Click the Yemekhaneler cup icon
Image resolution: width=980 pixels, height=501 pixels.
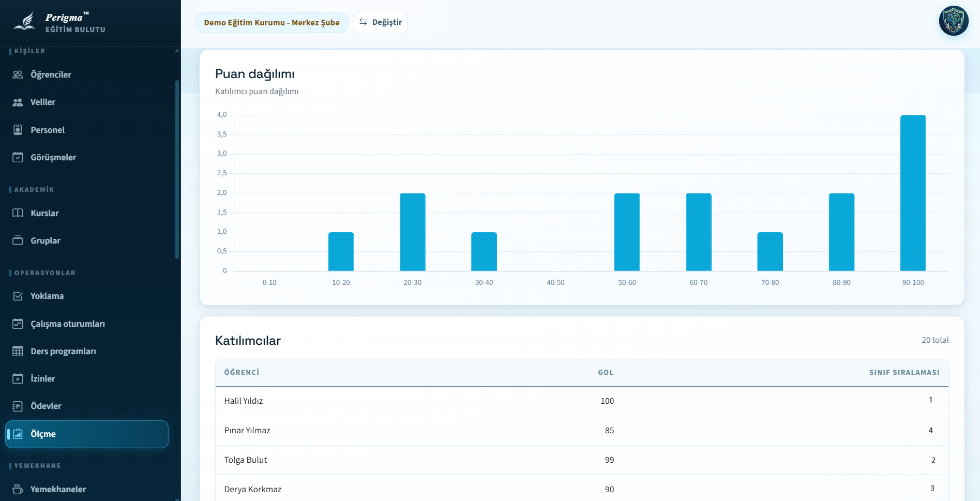click(x=18, y=489)
